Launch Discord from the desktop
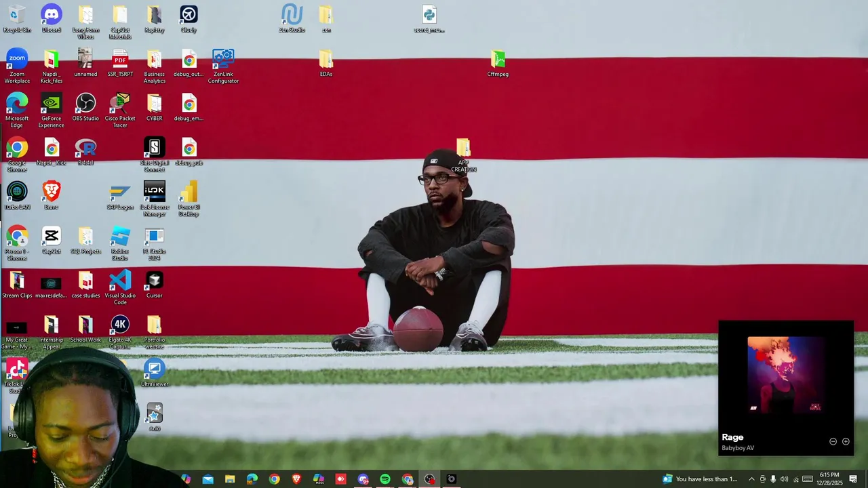This screenshot has height=488, width=868. pos(52,19)
